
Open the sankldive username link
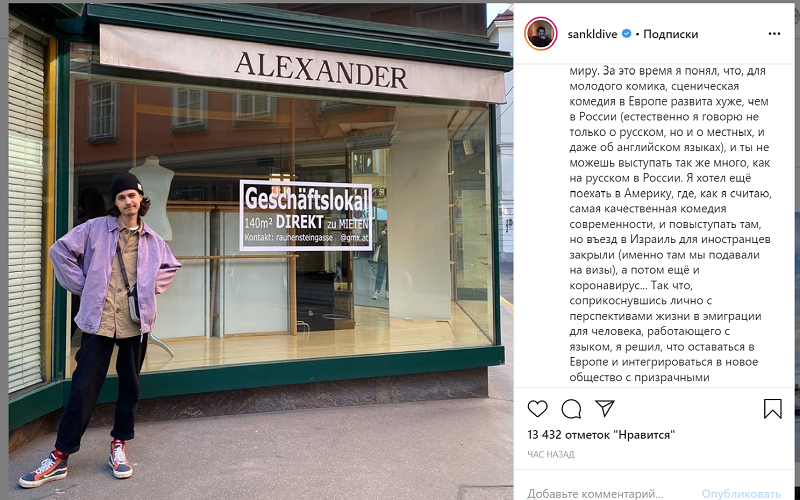tap(592, 34)
